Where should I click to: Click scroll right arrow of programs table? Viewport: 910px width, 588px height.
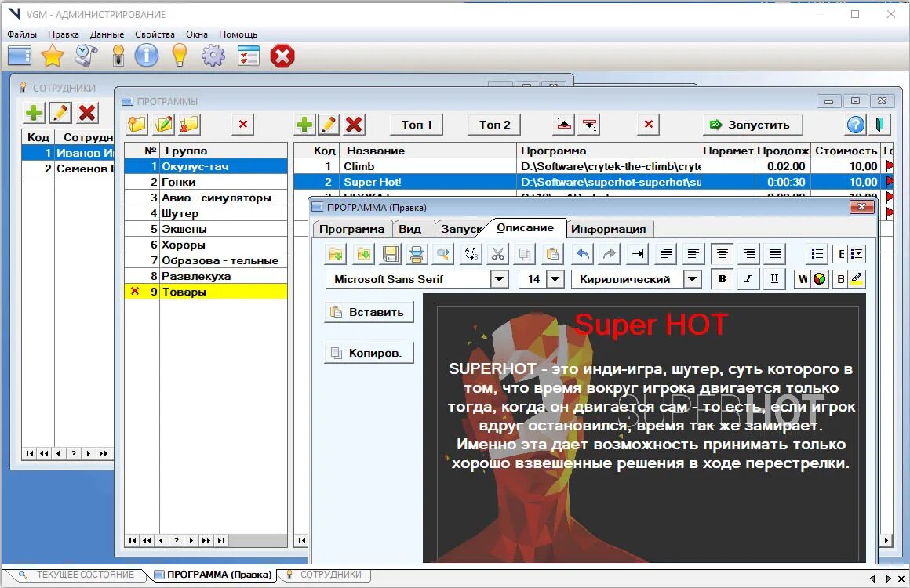886,540
